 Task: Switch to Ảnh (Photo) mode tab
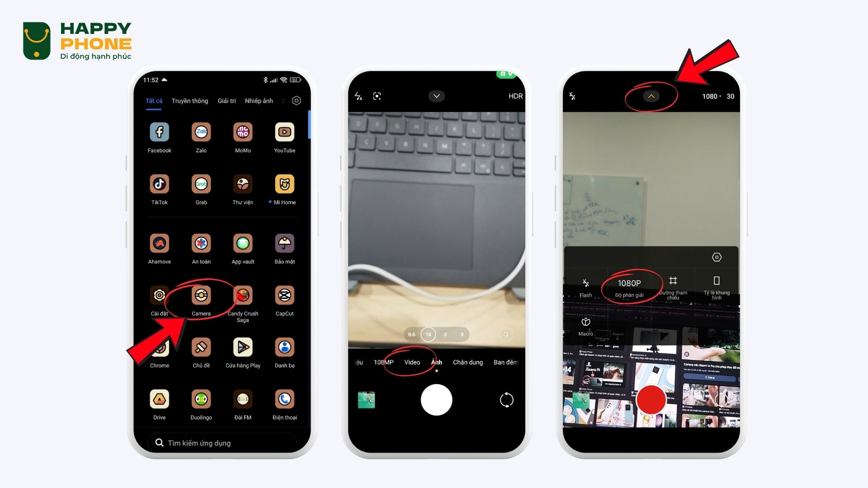pos(436,362)
